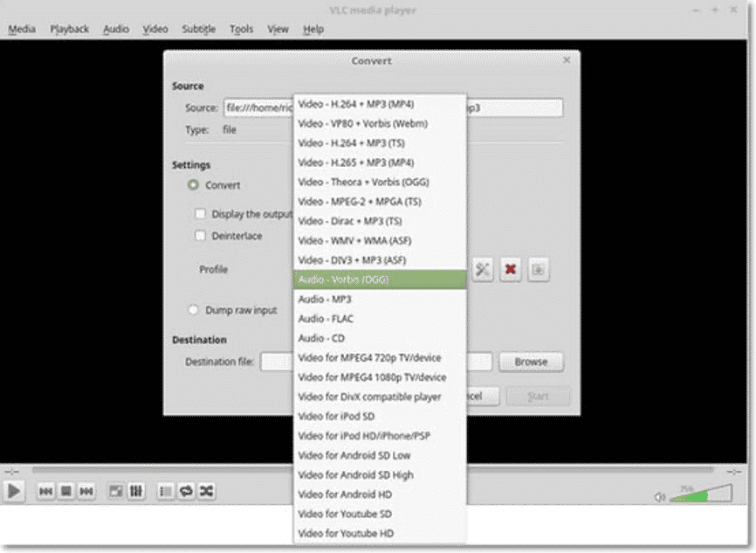Open the Tools menu
This screenshot has width=756, height=553.
(x=241, y=29)
